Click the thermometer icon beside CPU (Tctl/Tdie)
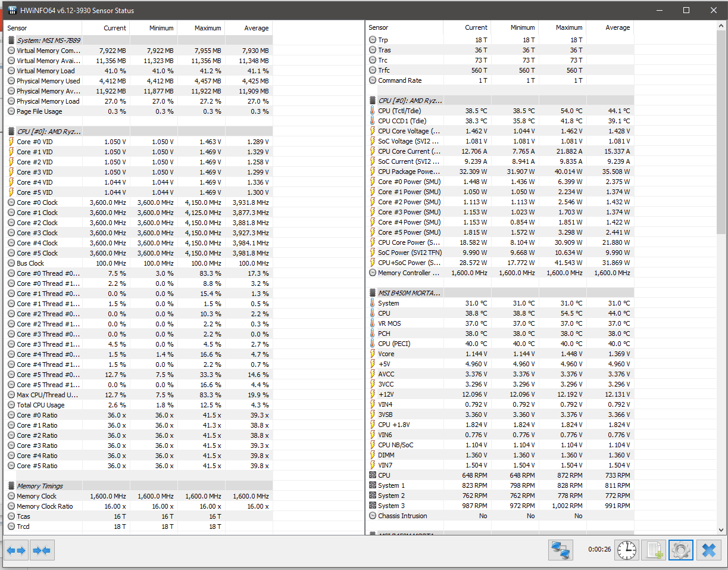728x570 pixels. click(373, 111)
